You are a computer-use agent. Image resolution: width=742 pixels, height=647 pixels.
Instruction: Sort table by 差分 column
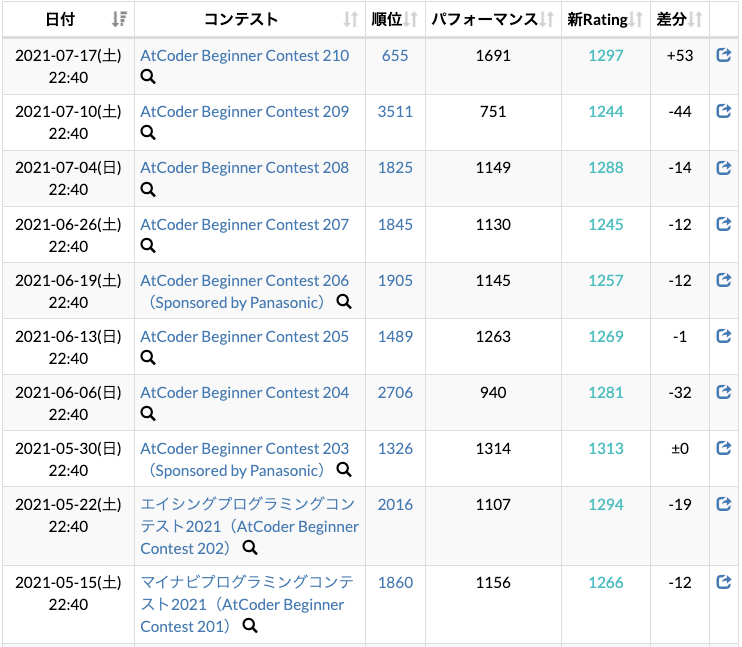(680, 19)
